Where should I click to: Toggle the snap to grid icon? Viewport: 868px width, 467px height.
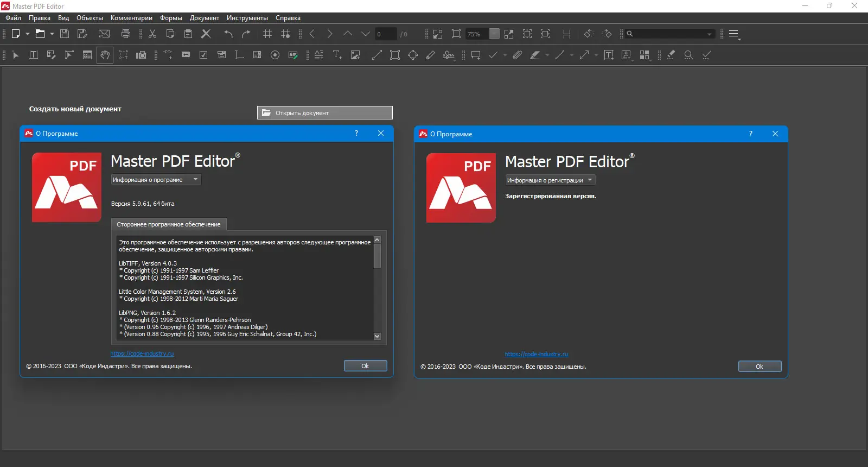click(x=285, y=34)
